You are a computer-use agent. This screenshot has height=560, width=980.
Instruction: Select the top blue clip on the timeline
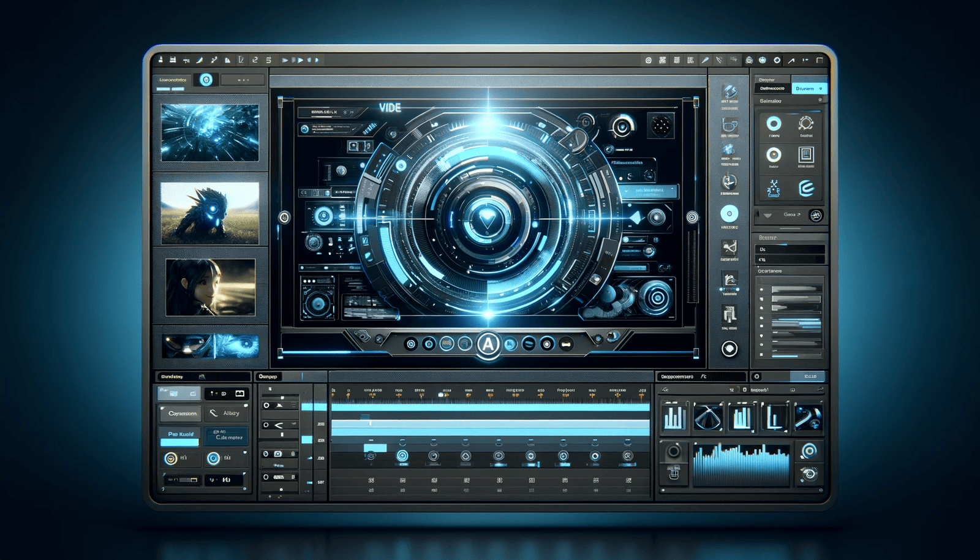tap(490, 407)
